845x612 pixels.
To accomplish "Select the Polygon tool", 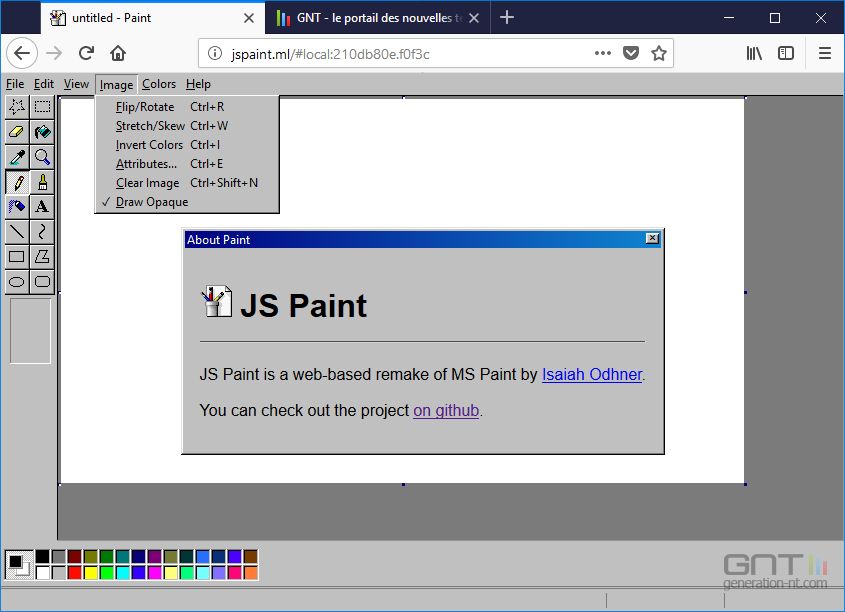I will 42,257.
